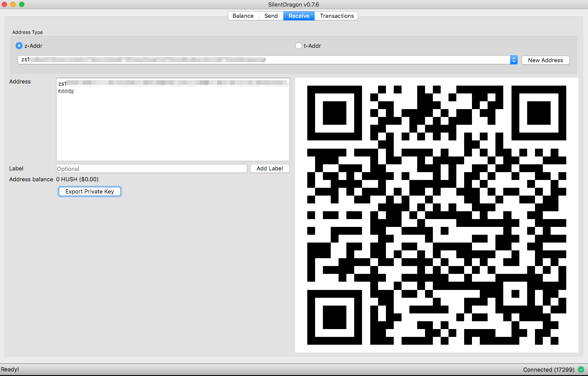Viewport: 588px width, 376px height.
Task: Select the Receive tab
Action: tap(299, 16)
